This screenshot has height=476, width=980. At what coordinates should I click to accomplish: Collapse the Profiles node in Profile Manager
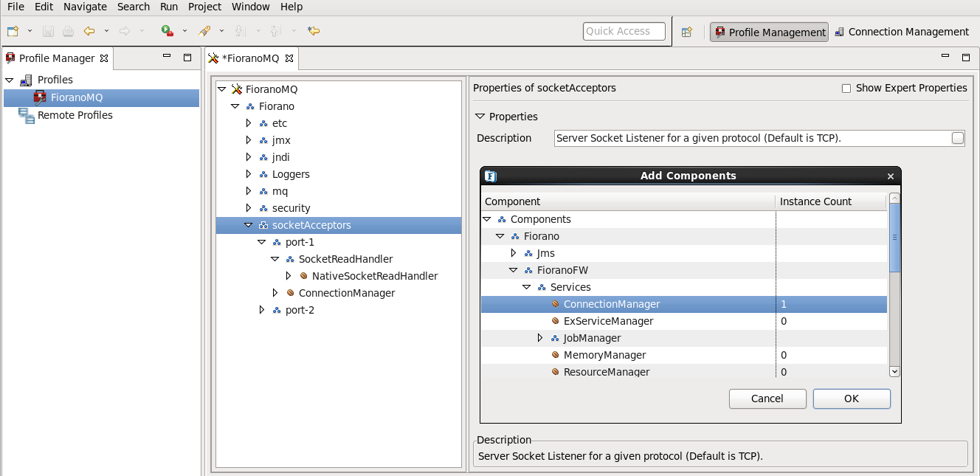coord(10,80)
